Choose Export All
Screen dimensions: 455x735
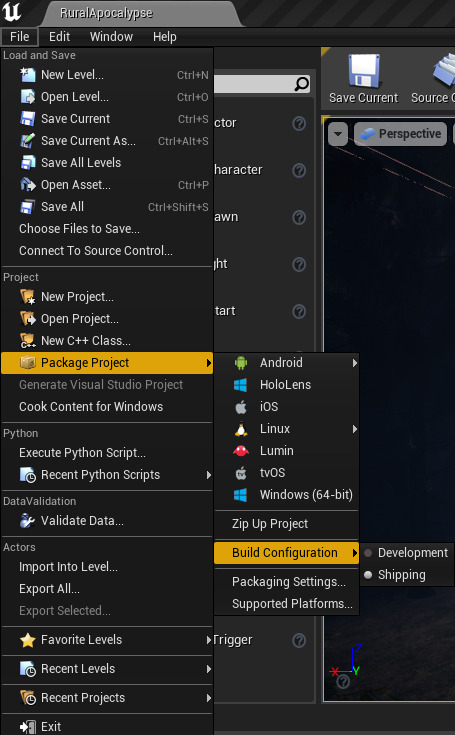107,589
